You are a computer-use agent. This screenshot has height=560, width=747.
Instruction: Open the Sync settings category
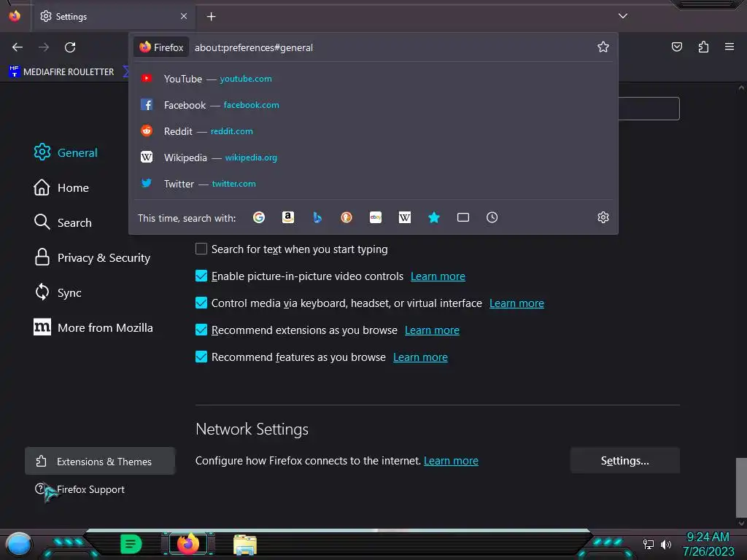tap(58, 292)
